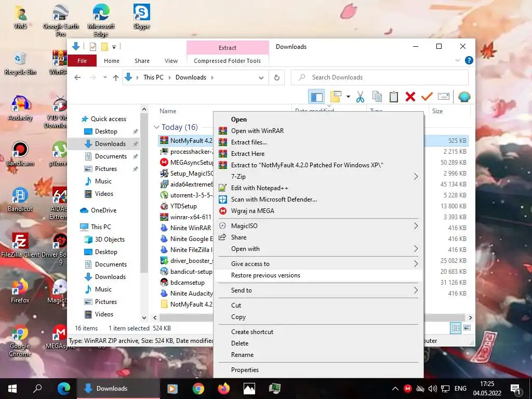Click the Back navigation arrow
532x399 pixels.
[77, 78]
